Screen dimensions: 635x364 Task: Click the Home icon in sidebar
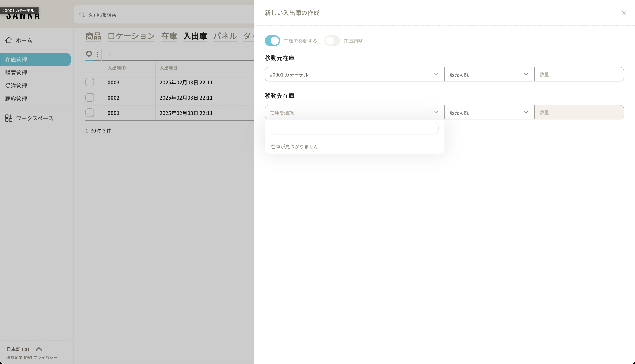9,40
